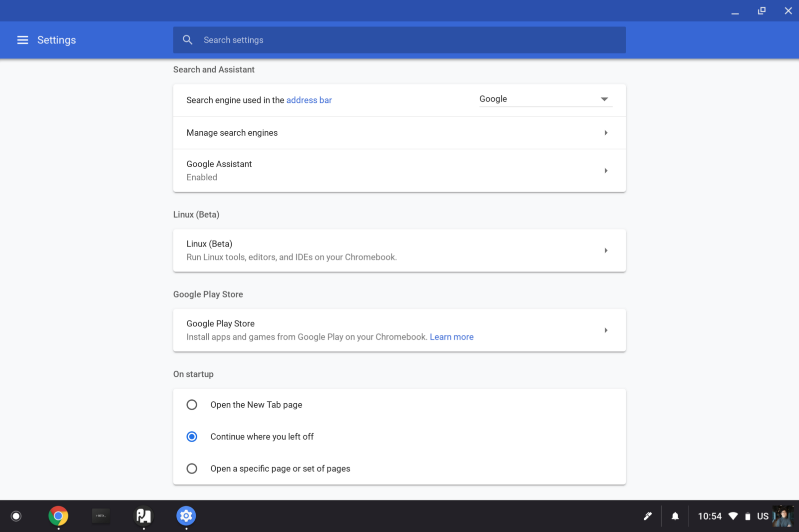Click the Settings title text
The width and height of the screenshot is (799, 532).
pyautogui.click(x=56, y=40)
